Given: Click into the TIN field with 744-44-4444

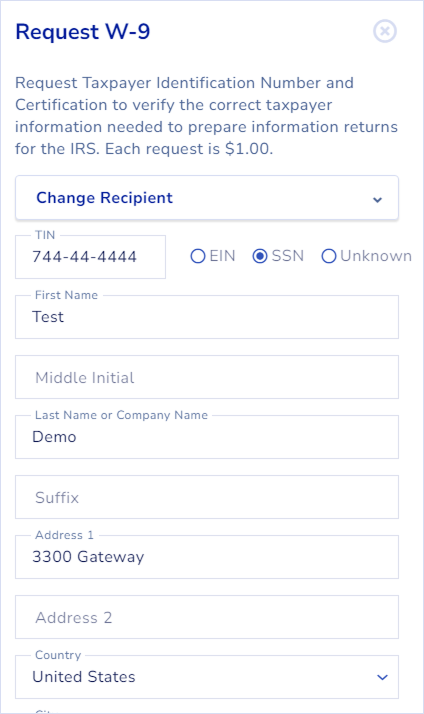Looking at the screenshot, I should pos(91,257).
